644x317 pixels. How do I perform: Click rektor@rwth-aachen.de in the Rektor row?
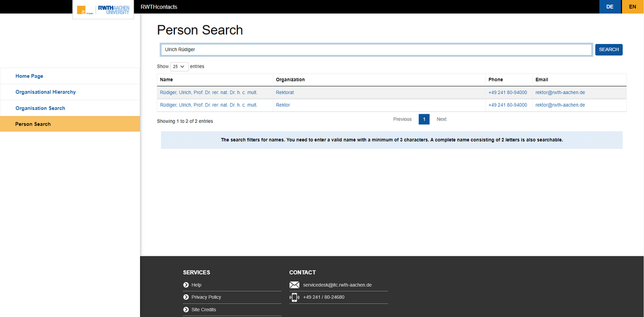click(x=560, y=105)
